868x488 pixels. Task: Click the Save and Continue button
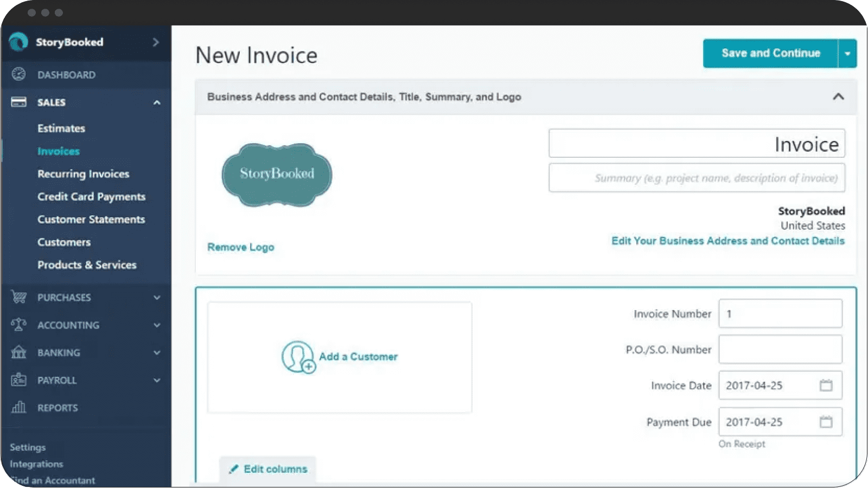[770, 53]
